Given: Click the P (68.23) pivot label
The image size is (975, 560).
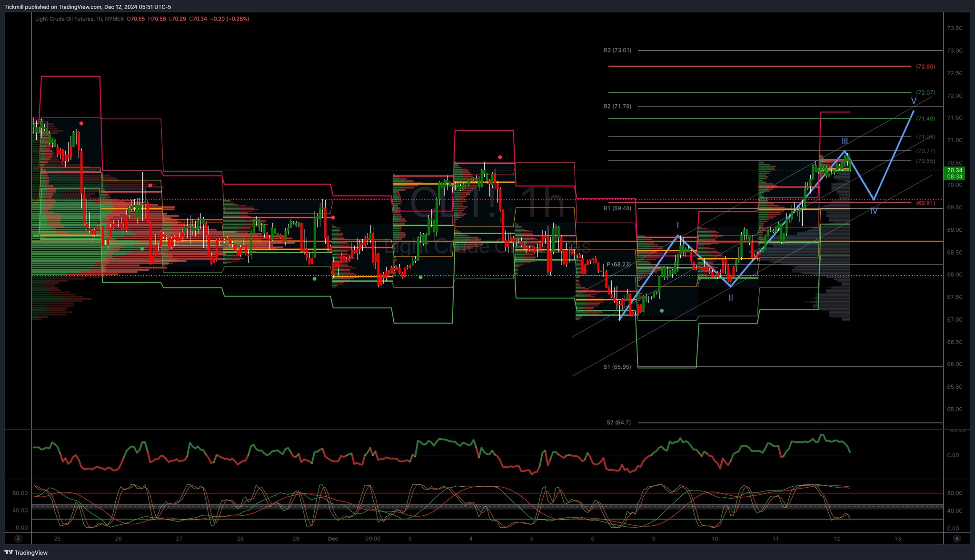Looking at the screenshot, I should tap(619, 265).
